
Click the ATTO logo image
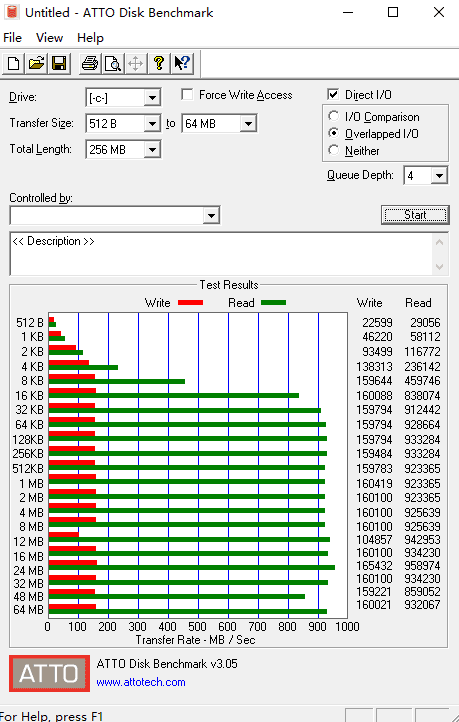(49, 673)
